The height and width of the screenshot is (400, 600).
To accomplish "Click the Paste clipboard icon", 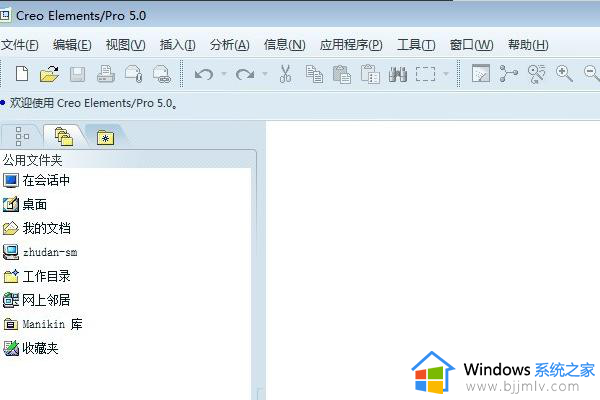I will [342, 74].
